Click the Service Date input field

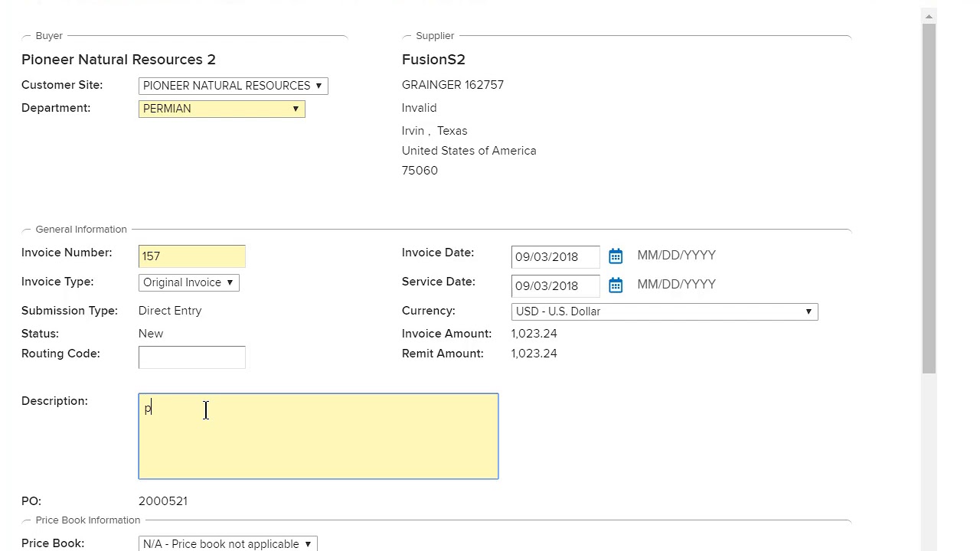click(x=556, y=285)
